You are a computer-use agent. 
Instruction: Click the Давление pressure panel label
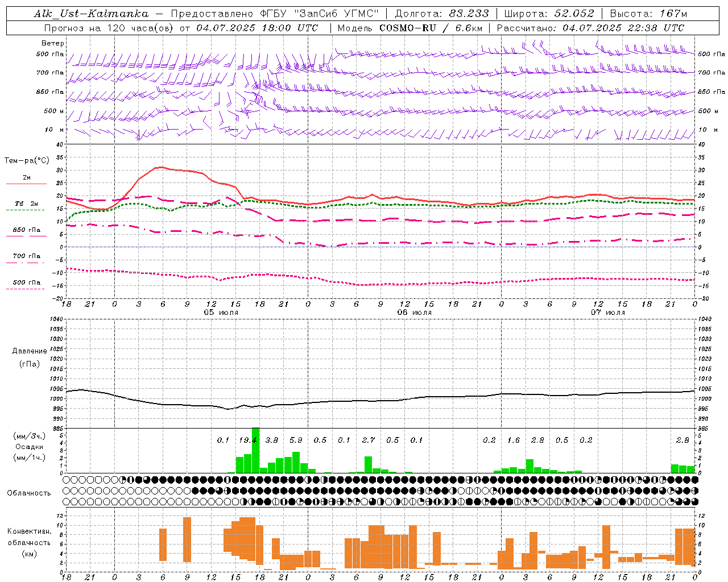[x=30, y=351]
